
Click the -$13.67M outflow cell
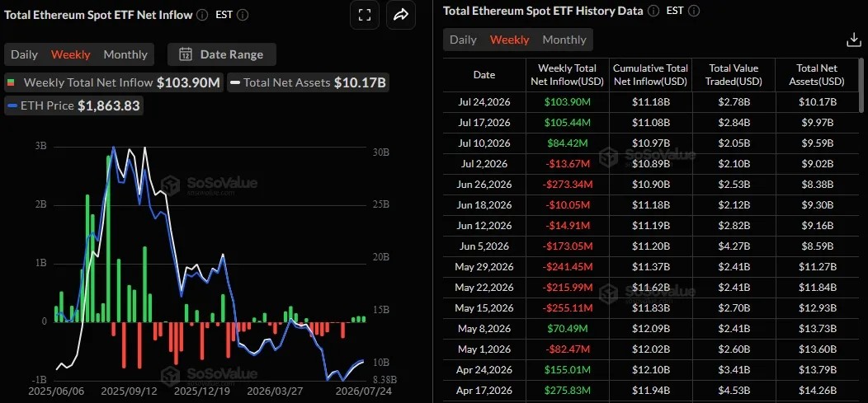tap(568, 164)
